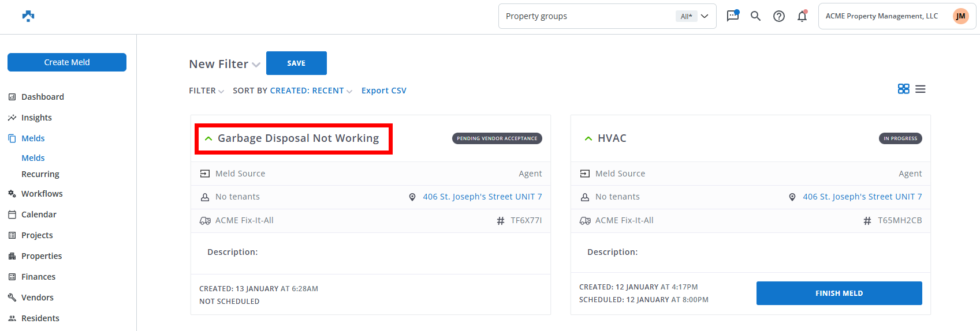This screenshot has width=980, height=331.
Task: Switch to grid card view
Action: point(903,89)
